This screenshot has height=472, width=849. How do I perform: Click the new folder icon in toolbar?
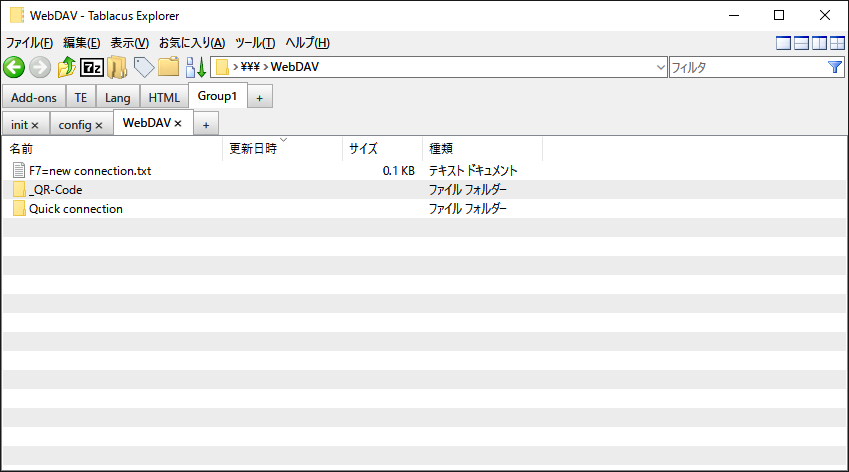[169, 67]
